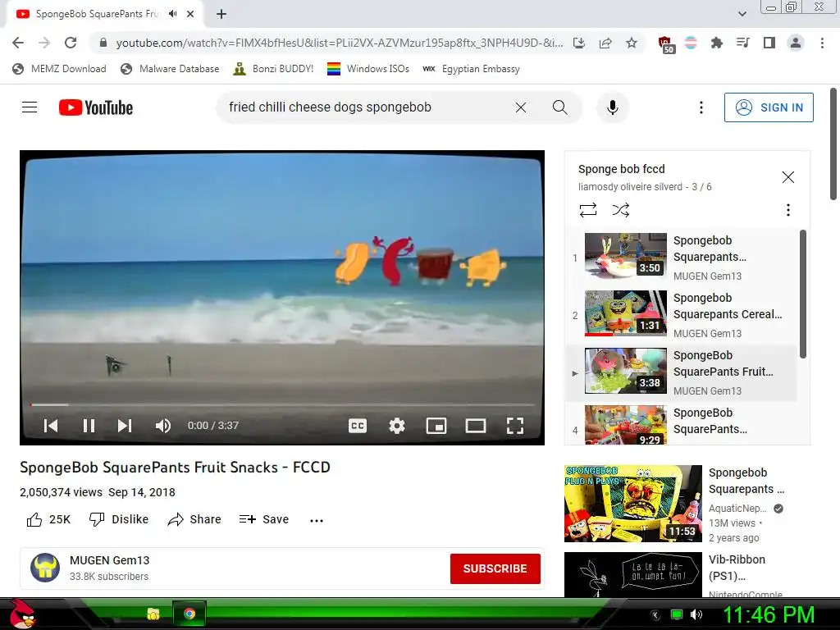
Task: Search with your voice microphone button
Action: tap(612, 107)
